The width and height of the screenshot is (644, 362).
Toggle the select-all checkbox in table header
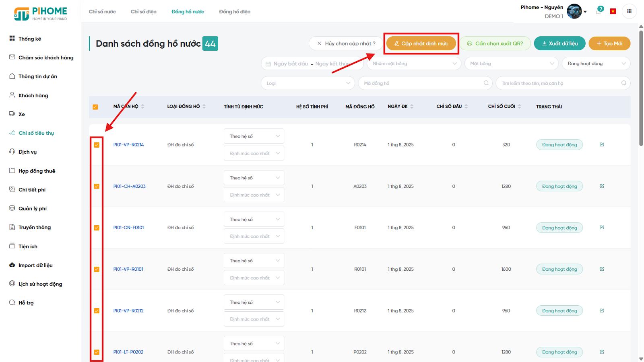pos(95,107)
